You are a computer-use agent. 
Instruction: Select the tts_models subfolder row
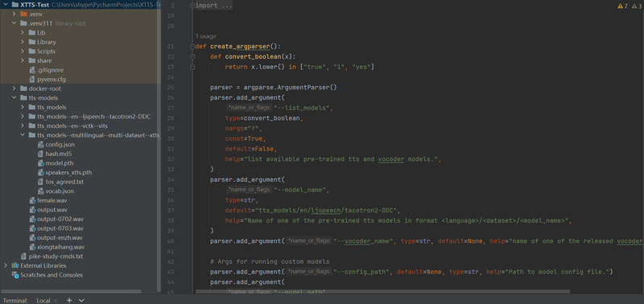pos(80,107)
